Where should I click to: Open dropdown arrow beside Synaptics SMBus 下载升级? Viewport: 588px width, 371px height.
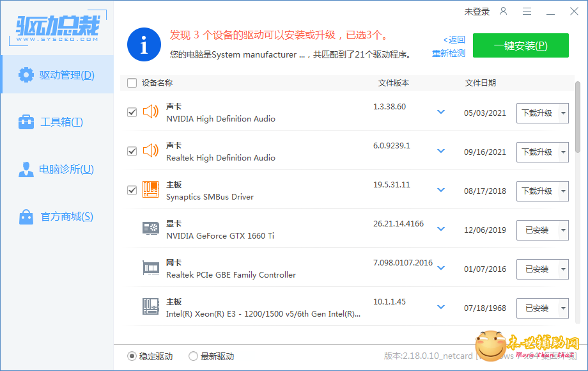(x=563, y=191)
